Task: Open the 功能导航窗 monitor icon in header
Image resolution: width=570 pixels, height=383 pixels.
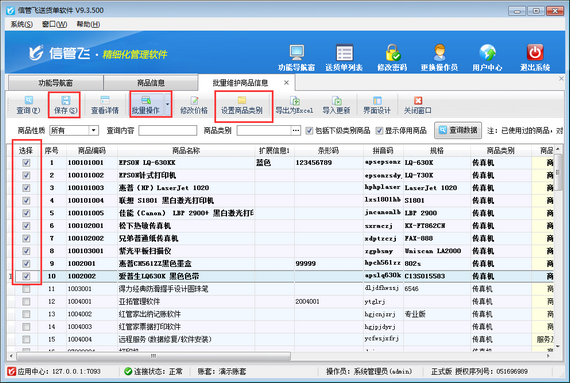Action: click(x=297, y=53)
